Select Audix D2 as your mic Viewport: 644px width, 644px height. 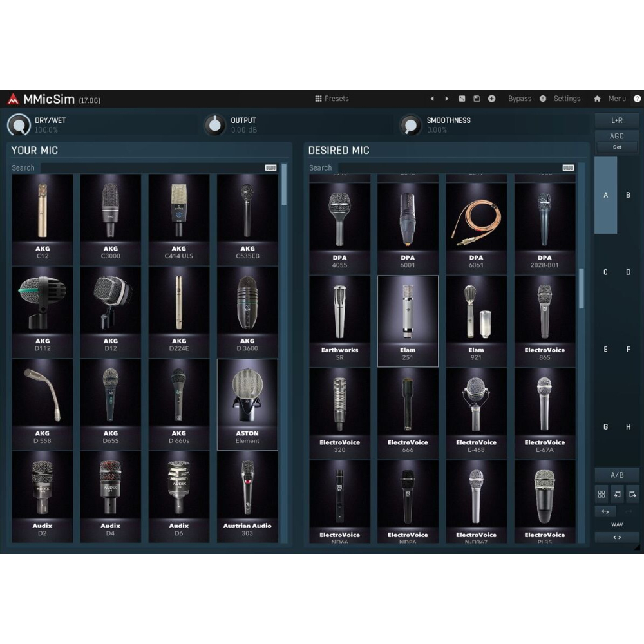click(43, 497)
